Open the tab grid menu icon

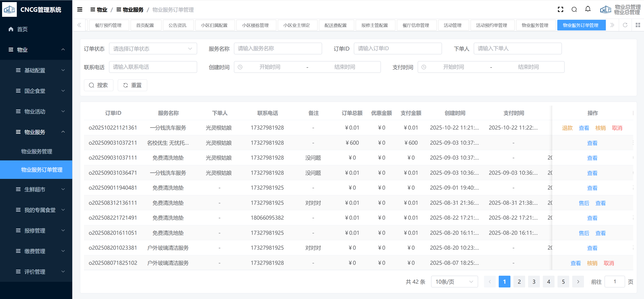click(x=638, y=25)
